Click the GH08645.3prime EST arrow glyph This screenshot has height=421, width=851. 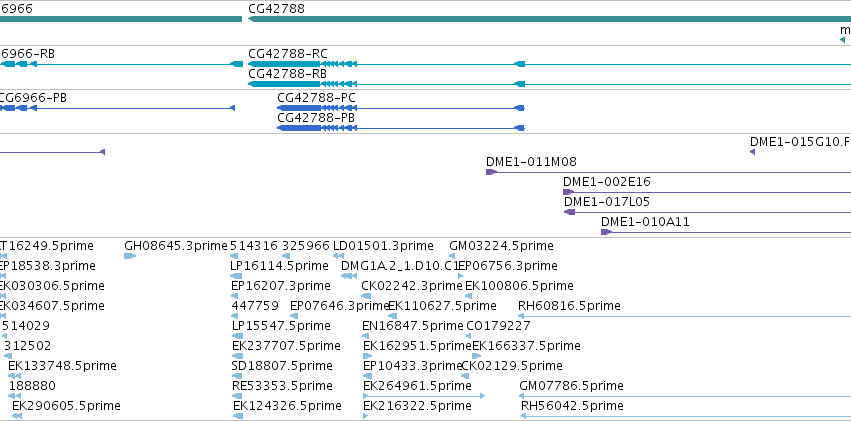click(130, 256)
